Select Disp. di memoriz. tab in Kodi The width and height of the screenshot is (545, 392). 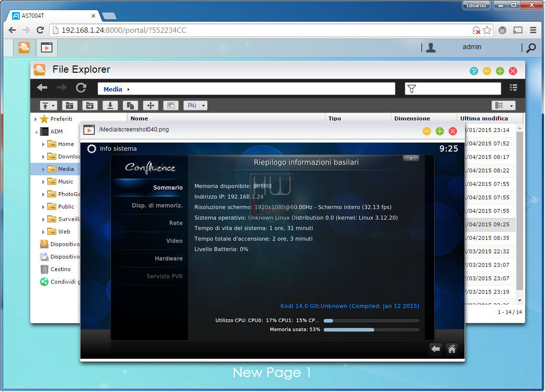coord(157,205)
